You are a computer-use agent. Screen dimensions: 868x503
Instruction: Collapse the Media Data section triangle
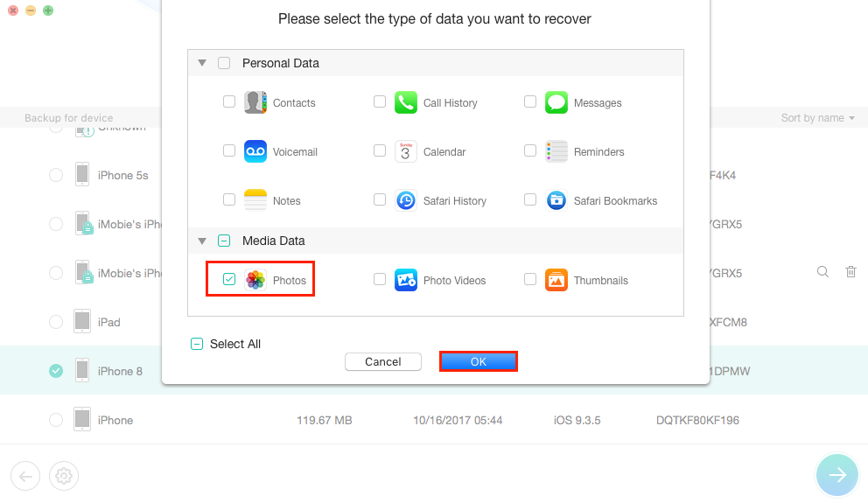pos(202,241)
